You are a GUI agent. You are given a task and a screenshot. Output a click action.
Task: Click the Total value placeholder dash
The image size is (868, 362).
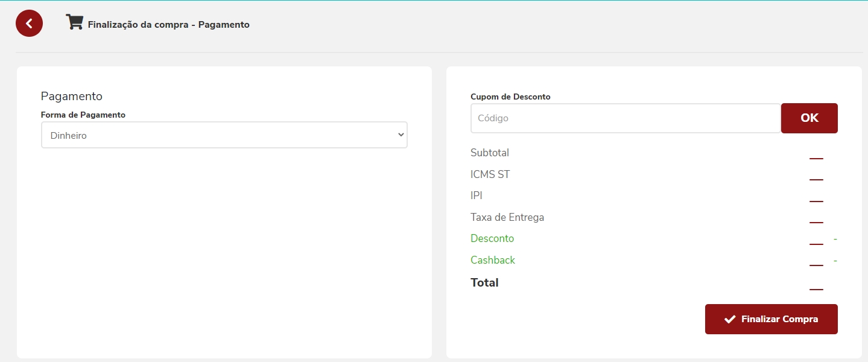(x=816, y=290)
